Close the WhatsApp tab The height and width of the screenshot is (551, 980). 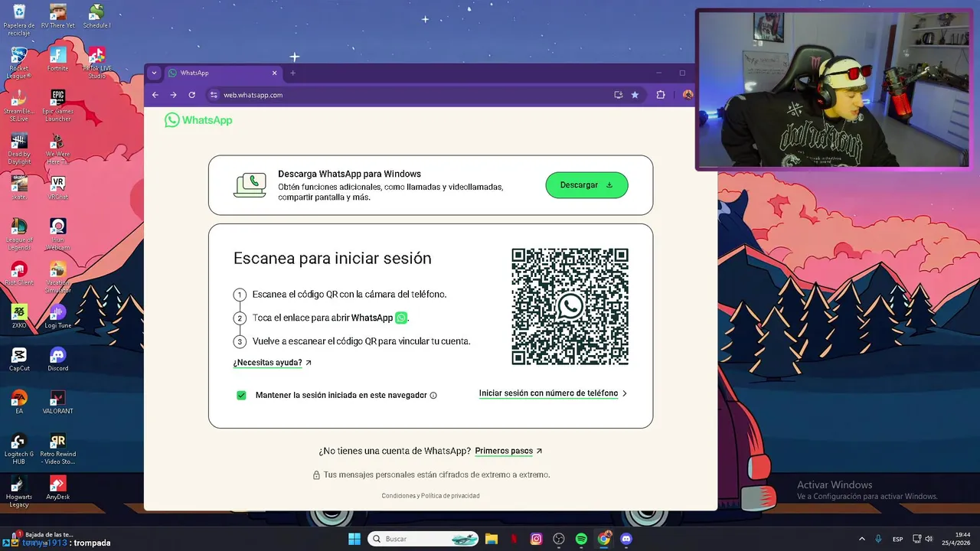click(x=274, y=73)
